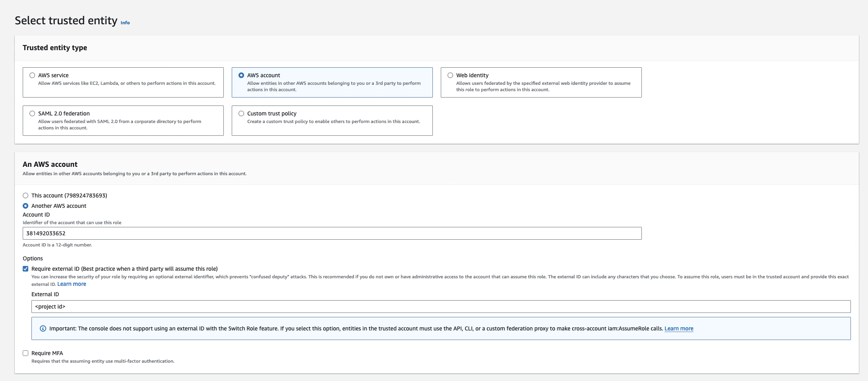Click the 'External ID' field label

(45, 294)
